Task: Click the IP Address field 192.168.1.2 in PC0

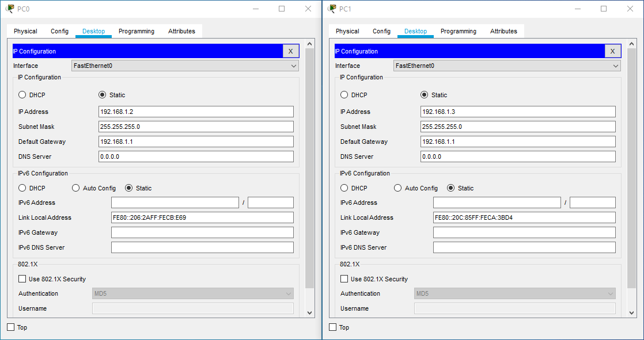Action: [x=196, y=112]
